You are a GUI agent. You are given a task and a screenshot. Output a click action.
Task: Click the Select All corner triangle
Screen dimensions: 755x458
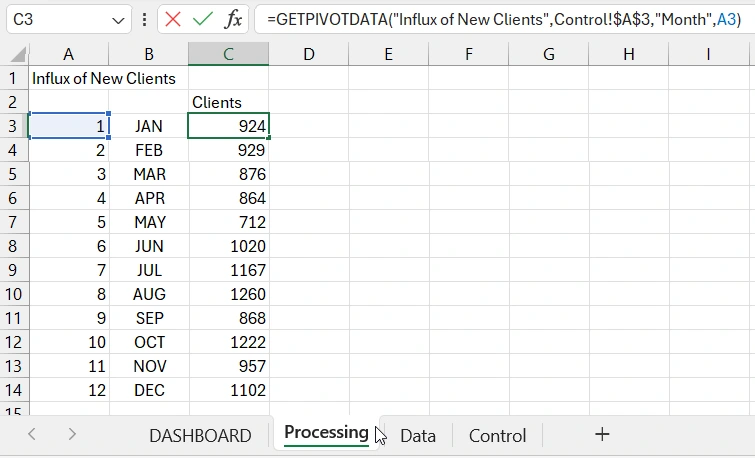[x=16, y=55]
